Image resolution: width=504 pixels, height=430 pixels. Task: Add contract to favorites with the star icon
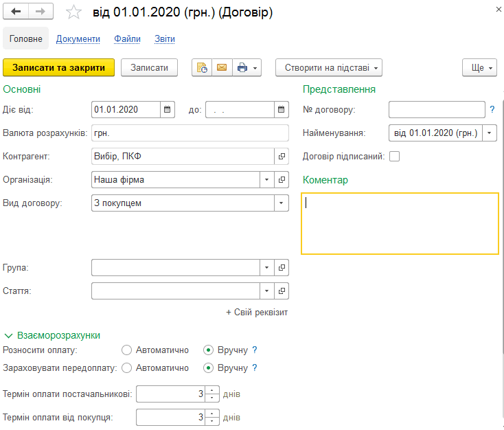click(x=73, y=12)
